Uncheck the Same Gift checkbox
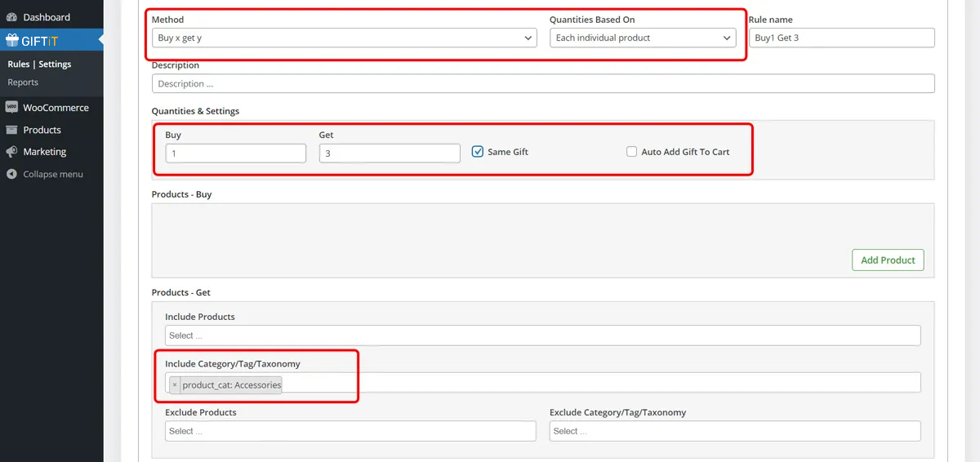 coord(478,151)
